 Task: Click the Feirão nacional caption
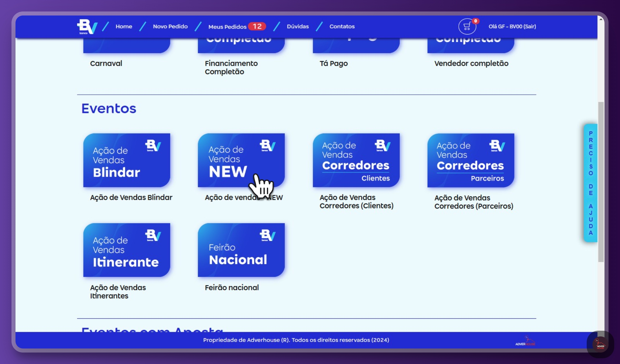pos(232,287)
